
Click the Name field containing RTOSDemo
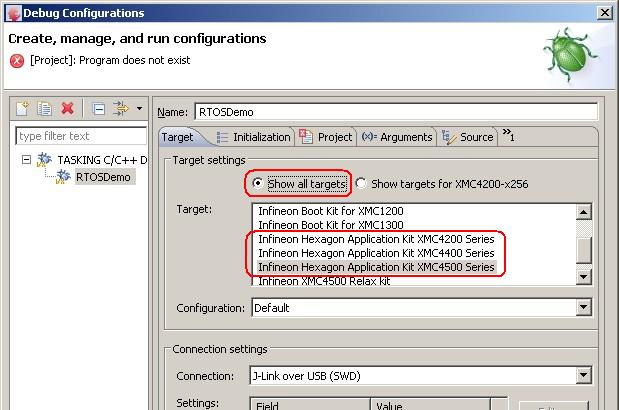(x=396, y=112)
